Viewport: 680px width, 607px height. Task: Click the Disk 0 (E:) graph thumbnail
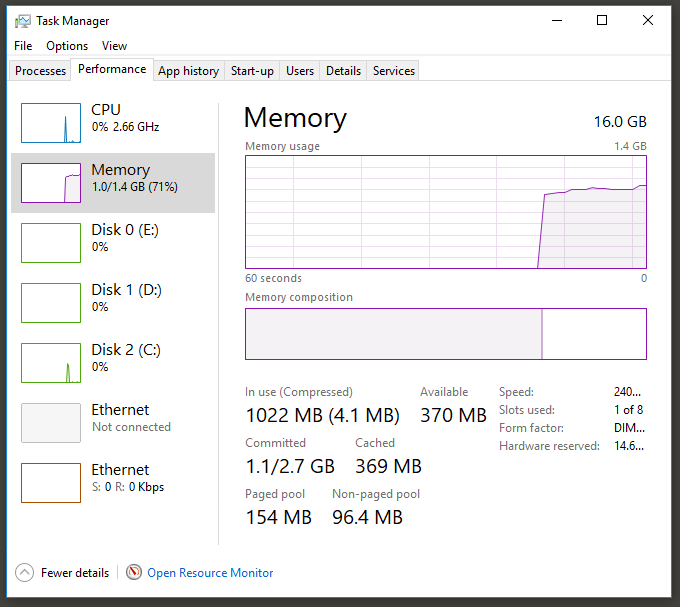click(x=51, y=243)
